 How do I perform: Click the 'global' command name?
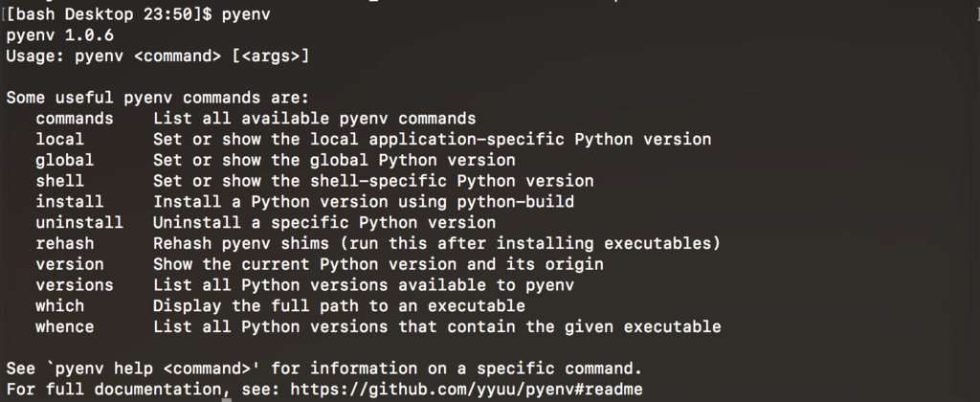coord(65,160)
